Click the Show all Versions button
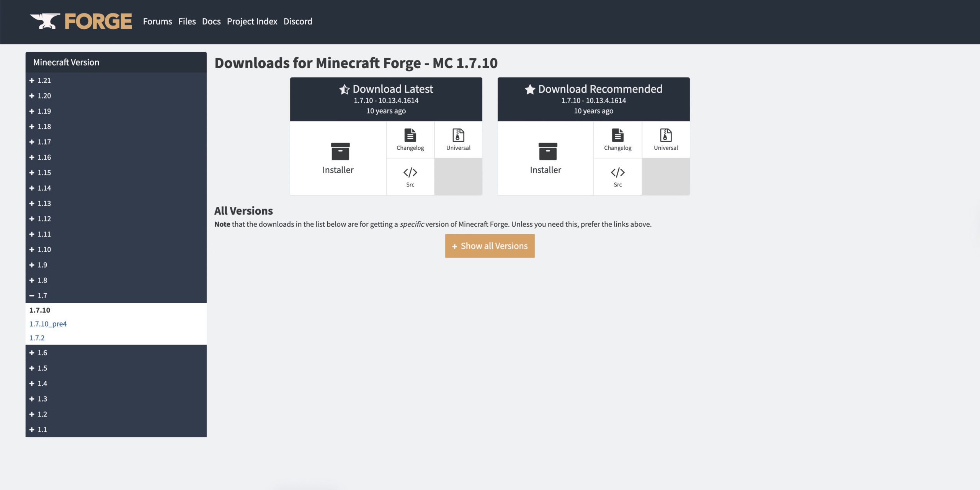 [490, 246]
